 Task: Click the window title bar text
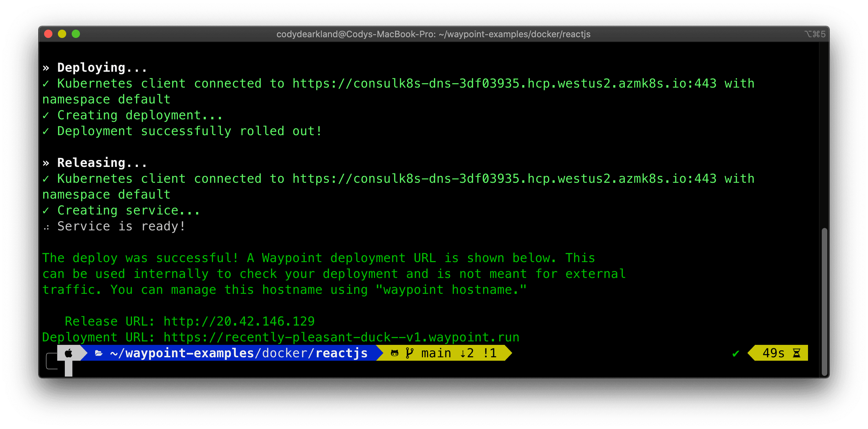pos(433,34)
